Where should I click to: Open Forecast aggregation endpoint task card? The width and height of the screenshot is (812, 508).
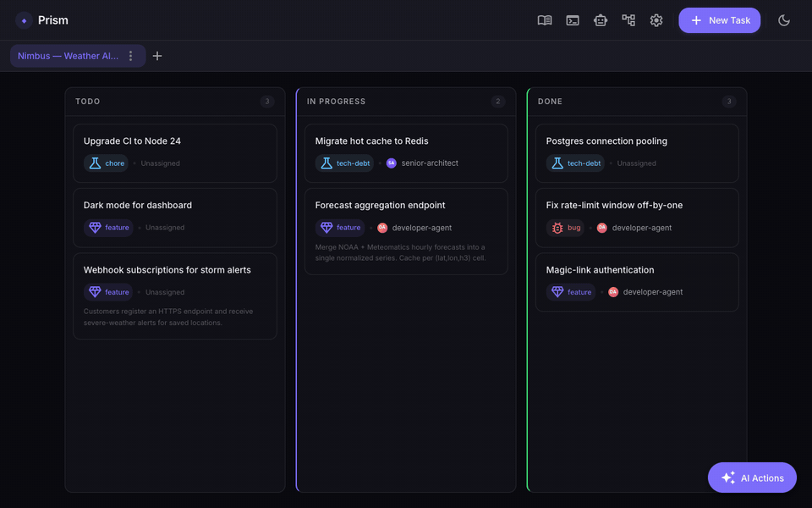coord(406,231)
